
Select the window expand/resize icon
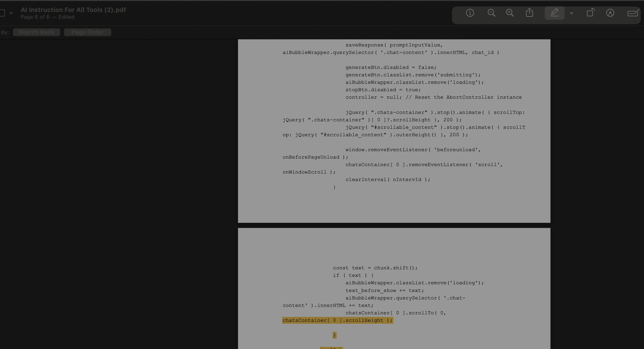tap(591, 13)
